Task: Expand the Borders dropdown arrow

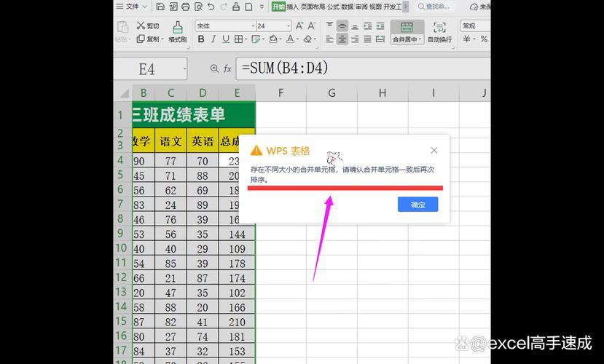Action: [x=246, y=39]
